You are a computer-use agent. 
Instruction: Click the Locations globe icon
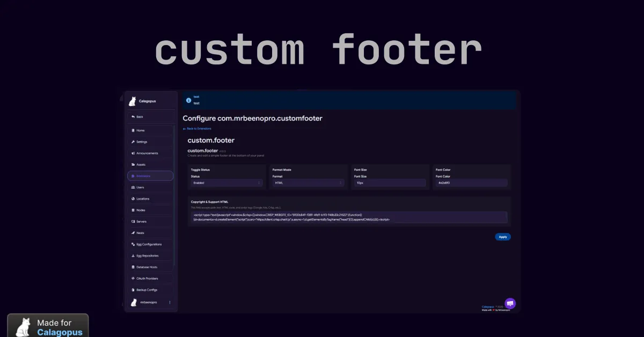pyautogui.click(x=133, y=199)
